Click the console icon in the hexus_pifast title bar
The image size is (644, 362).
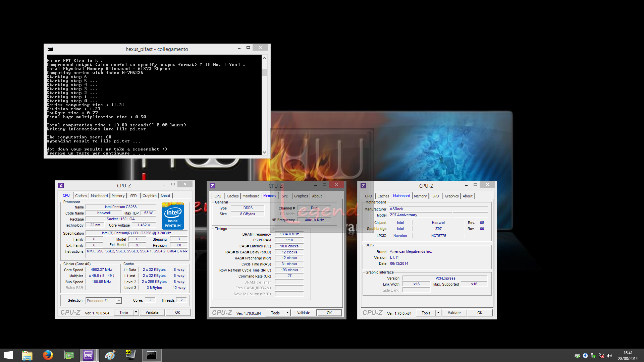coord(50,49)
